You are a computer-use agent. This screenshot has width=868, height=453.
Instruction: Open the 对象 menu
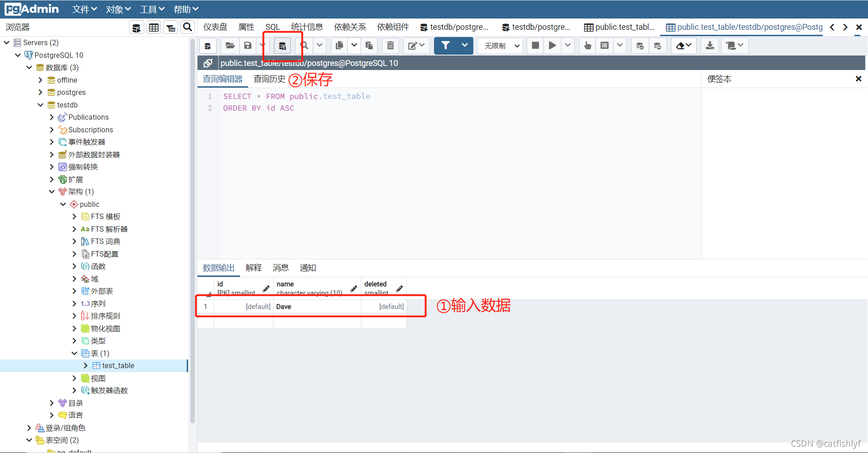coord(118,9)
